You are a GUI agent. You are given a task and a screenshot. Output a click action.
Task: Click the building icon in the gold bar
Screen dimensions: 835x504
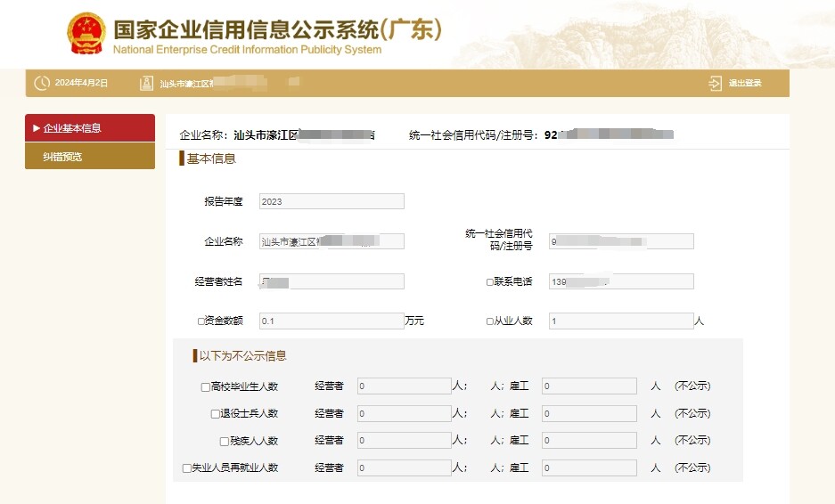pos(147,83)
